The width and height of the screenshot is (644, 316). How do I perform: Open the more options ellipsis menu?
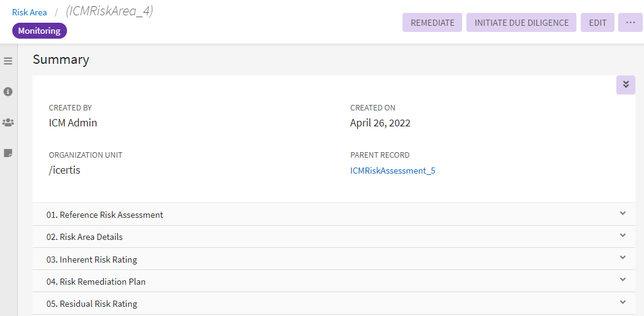point(630,23)
